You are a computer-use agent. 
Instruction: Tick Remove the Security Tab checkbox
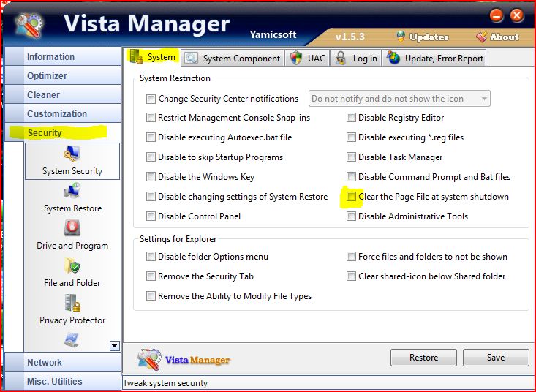coord(151,276)
